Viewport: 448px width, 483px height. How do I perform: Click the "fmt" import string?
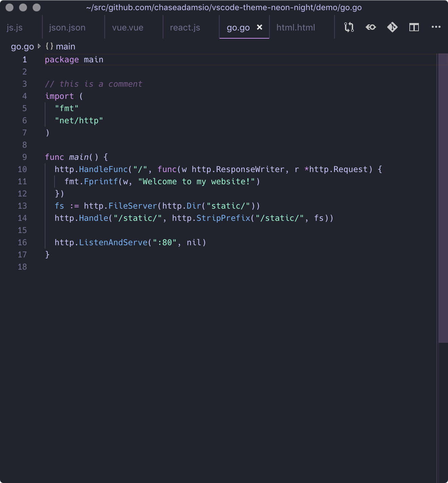[67, 108]
